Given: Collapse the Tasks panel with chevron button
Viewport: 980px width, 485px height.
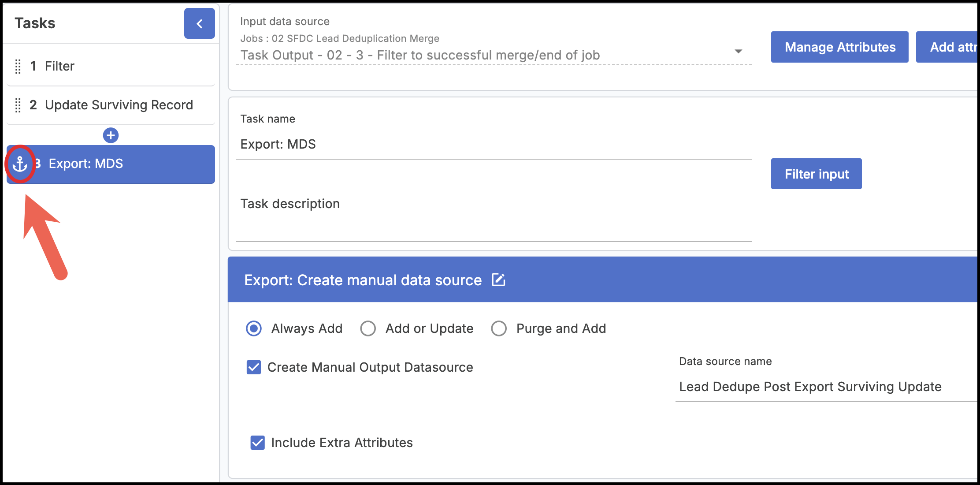Looking at the screenshot, I should click(199, 24).
